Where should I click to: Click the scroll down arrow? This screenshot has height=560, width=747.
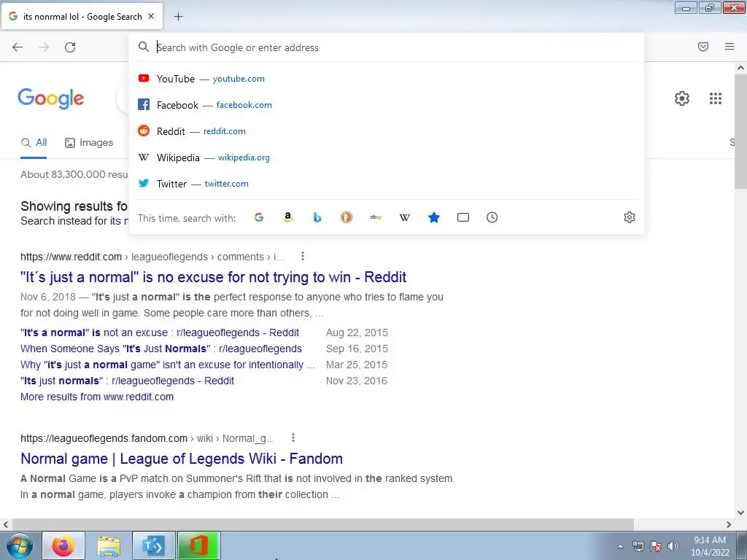741,513
